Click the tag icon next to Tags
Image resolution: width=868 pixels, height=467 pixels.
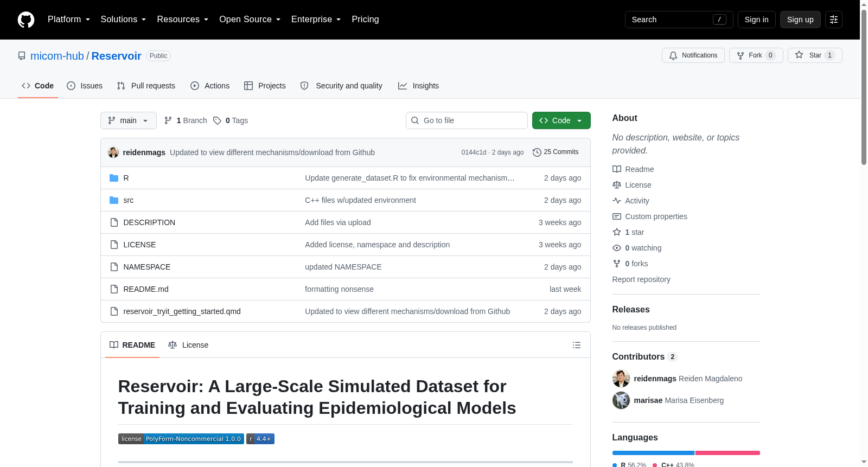pos(217,120)
